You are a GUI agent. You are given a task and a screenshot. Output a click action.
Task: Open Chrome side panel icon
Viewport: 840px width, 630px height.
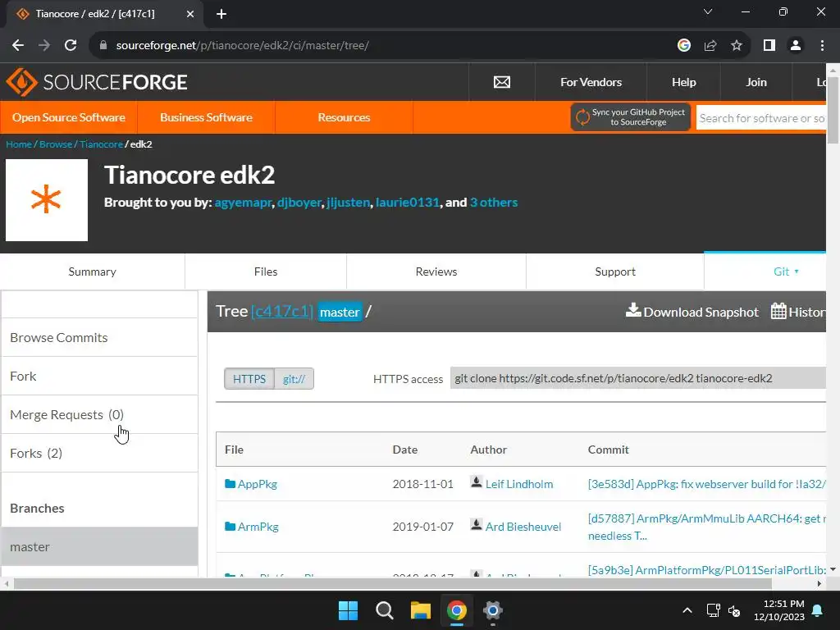click(x=769, y=46)
